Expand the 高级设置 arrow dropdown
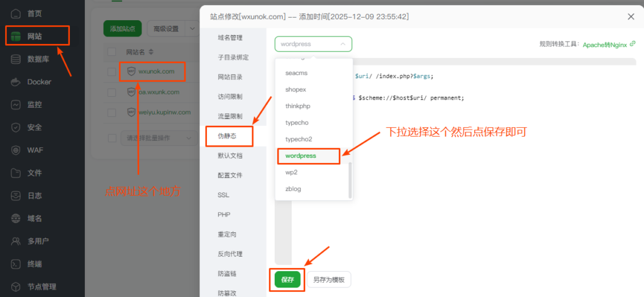644x297 pixels. click(192, 29)
